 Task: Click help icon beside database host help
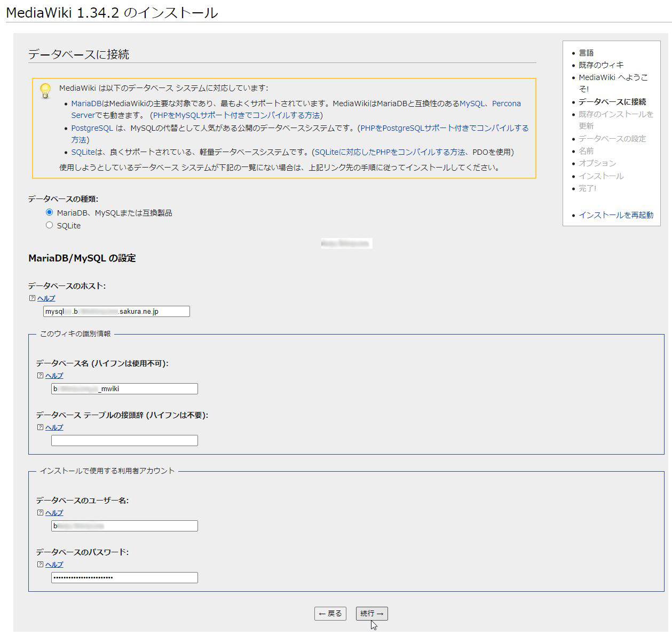click(x=32, y=298)
